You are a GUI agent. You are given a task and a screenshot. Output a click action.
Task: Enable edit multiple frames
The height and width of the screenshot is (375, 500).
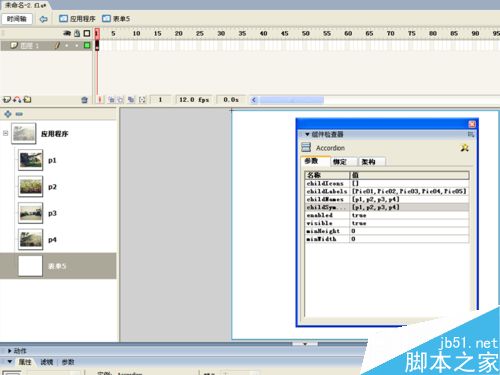[x=131, y=100]
